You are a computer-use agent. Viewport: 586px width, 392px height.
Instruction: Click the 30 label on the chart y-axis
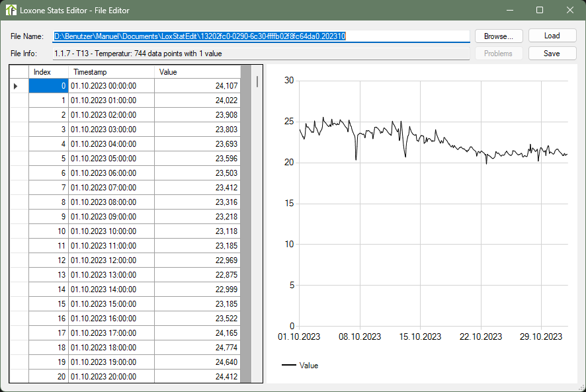[289, 81]
